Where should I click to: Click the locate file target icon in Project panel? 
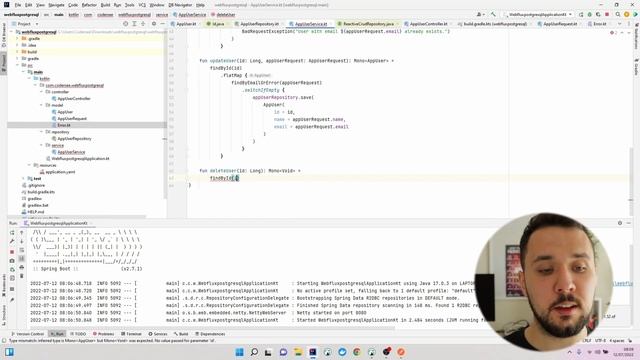pos(125,24)
